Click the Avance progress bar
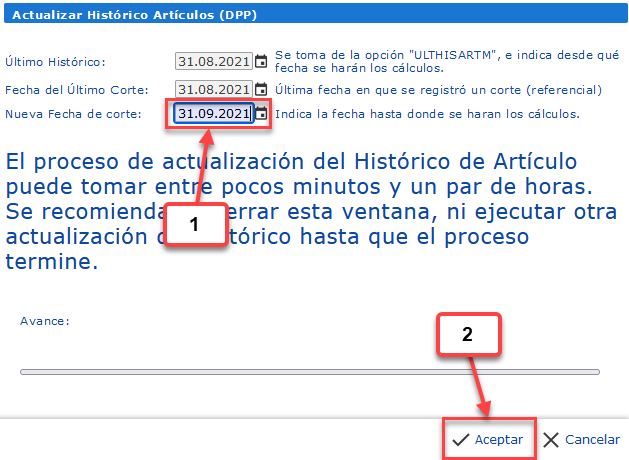629x460 pixels. point(310,372)
